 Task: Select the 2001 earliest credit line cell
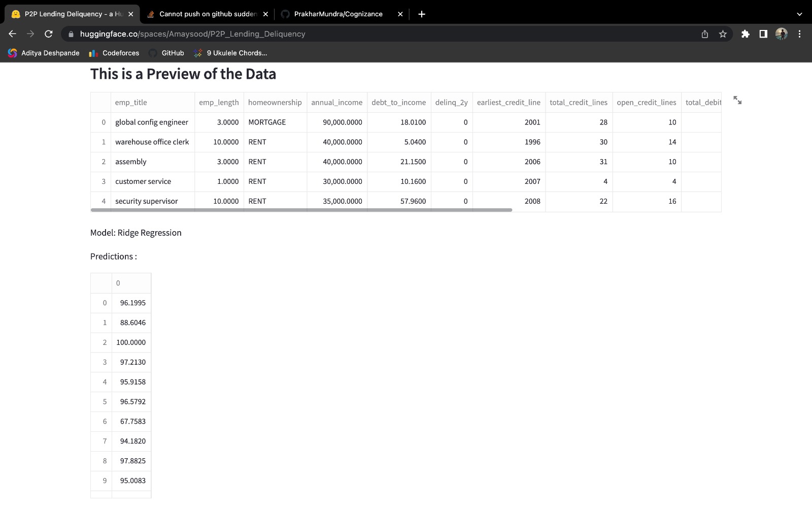click(x=509, y=122)
